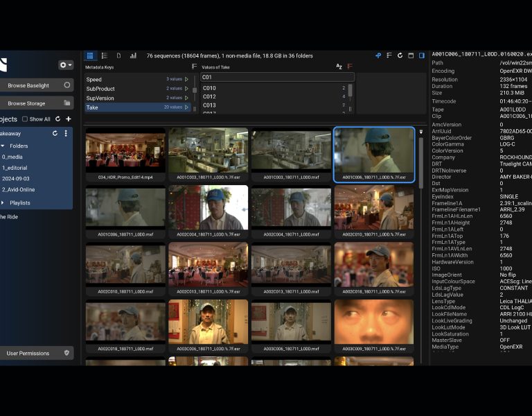Switch to thumbnail grid view
Screen dimensions: 532x416
click(90, 55)
